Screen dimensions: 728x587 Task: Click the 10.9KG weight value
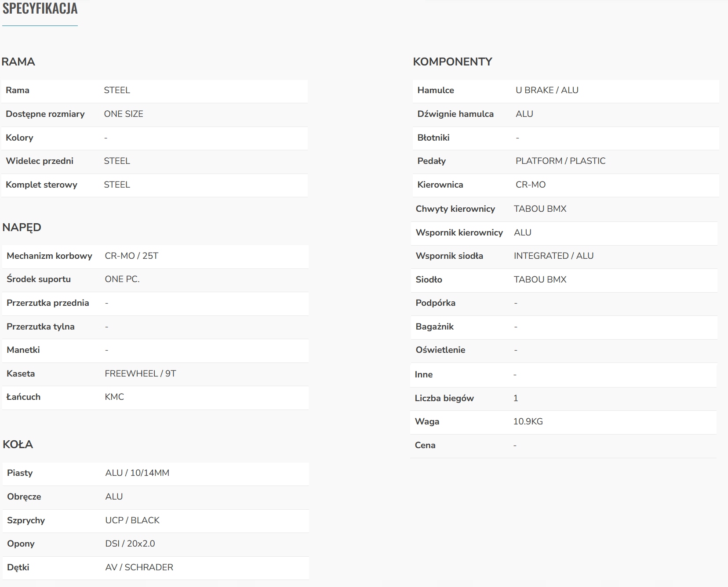tap(528, 421)
